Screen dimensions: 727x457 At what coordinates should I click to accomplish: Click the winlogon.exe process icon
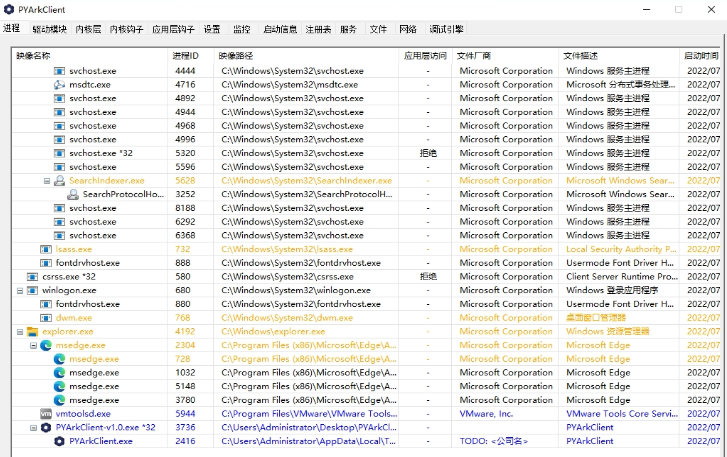pos(32,290)
